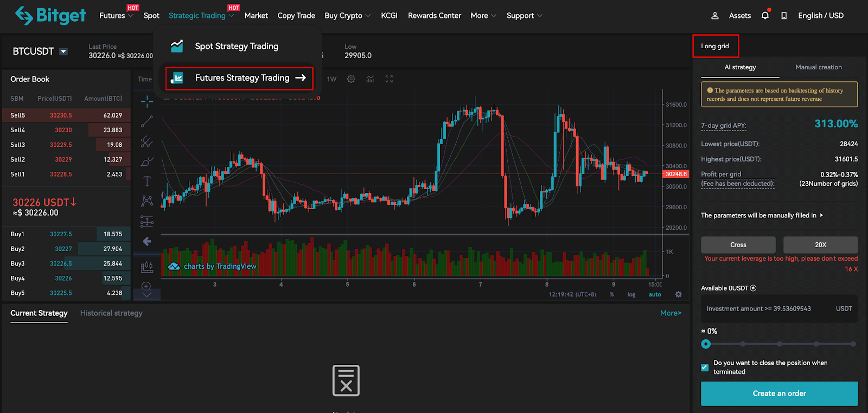This screenshot has width=868, height=413.
Task: Select the pattern drawing tool
Action: 147,201
